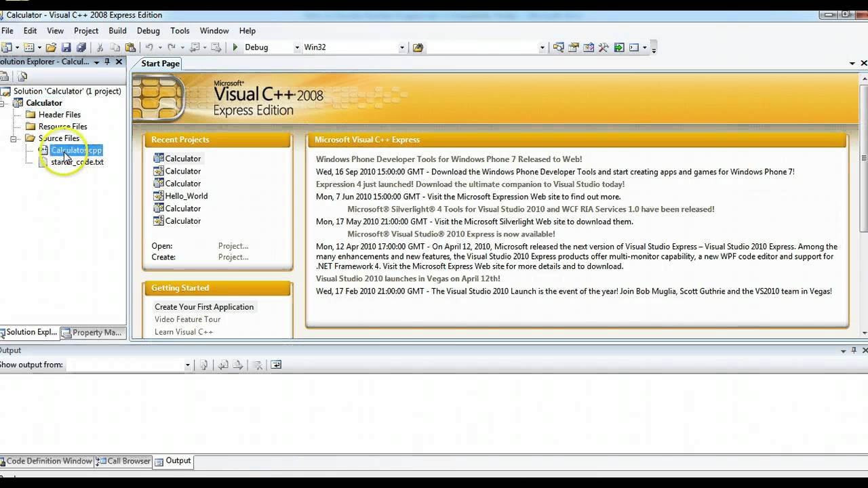
Task: Click Show All Files icon in Solution Explorer
Action: [22, 77]
